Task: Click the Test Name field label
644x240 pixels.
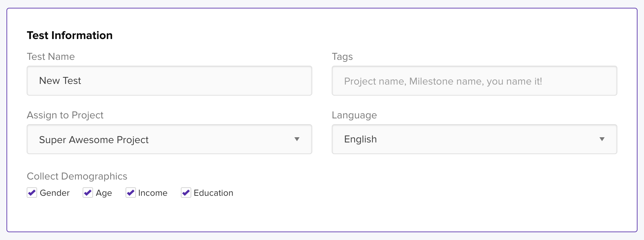Action: pyautogui.click(x=51, y=57)
